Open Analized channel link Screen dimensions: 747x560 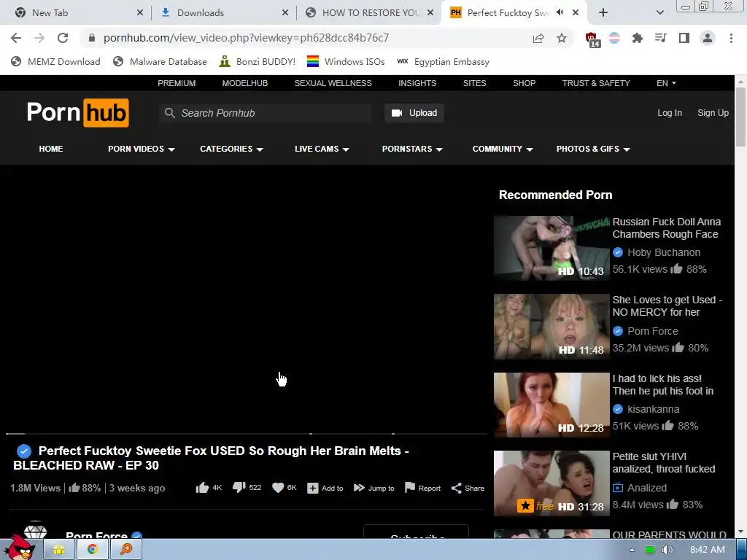pyautogui.click(x=647, y=488)
